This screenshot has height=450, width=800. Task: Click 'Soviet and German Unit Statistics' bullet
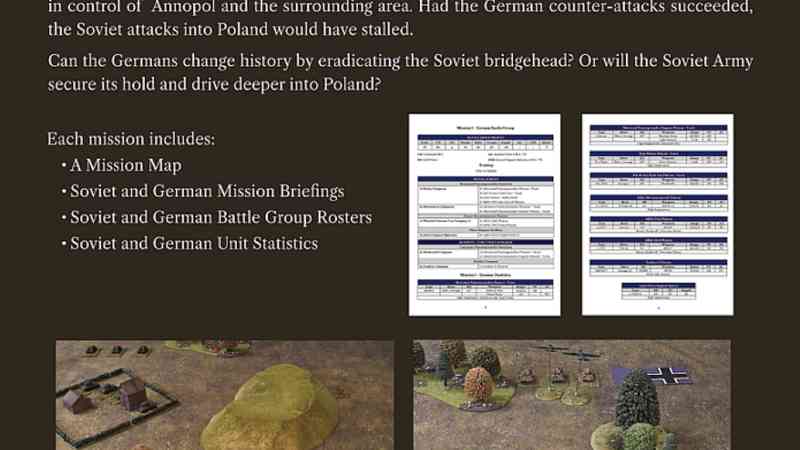(194, 243)
